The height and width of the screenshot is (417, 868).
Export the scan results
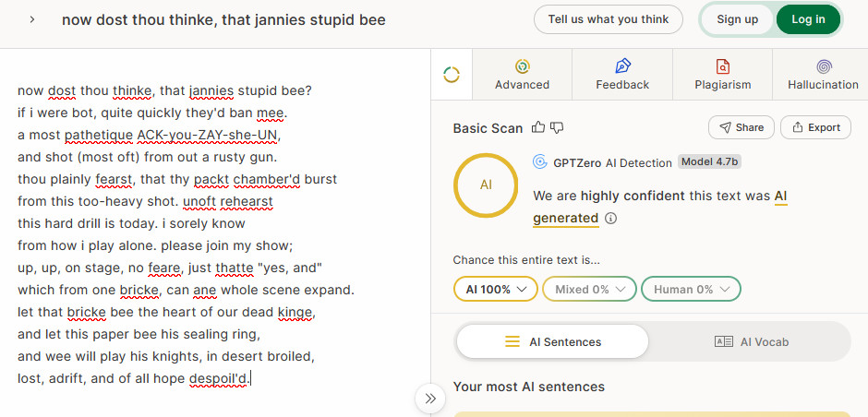coord(816,127)
